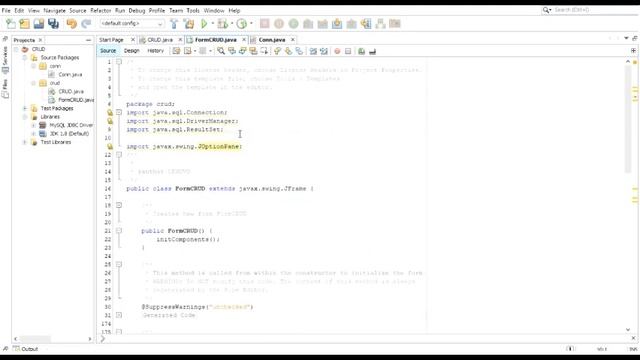This screenshot has height=360, width=640.
Task: Open the Debug Project dropdown arrow
Action: (x=231, y=24)
